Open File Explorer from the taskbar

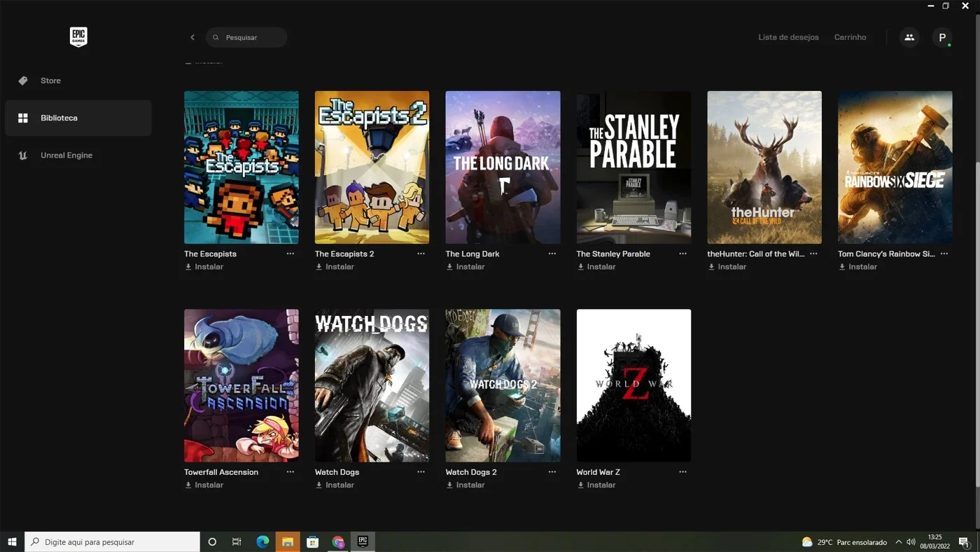coord(288,541)
